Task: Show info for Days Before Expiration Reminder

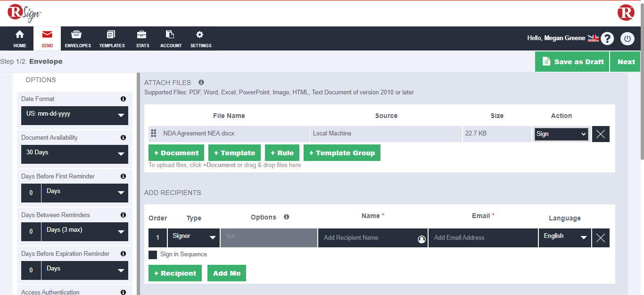Action: 123,253
